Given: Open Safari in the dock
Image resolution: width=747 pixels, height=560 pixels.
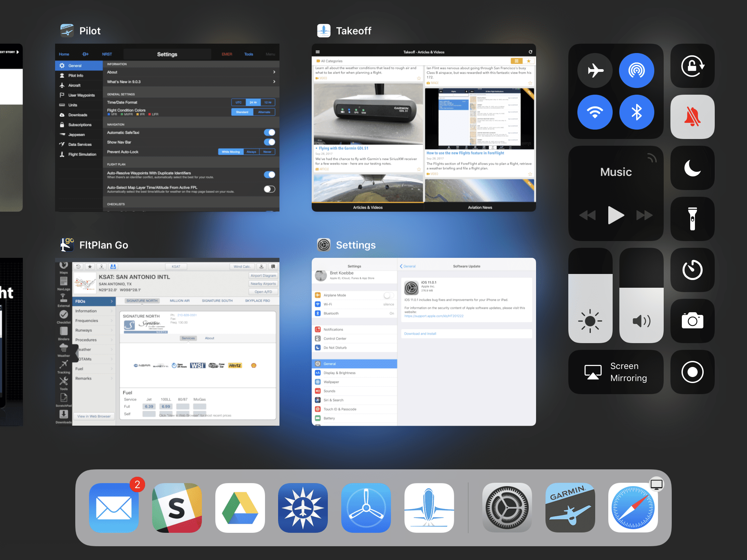Looking at the screenshot, I should pos(633,508).
